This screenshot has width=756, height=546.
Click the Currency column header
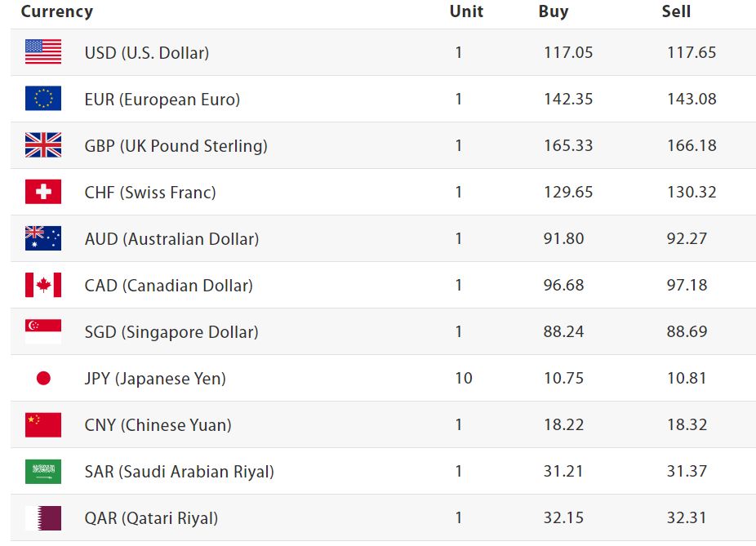coord(56,11)
